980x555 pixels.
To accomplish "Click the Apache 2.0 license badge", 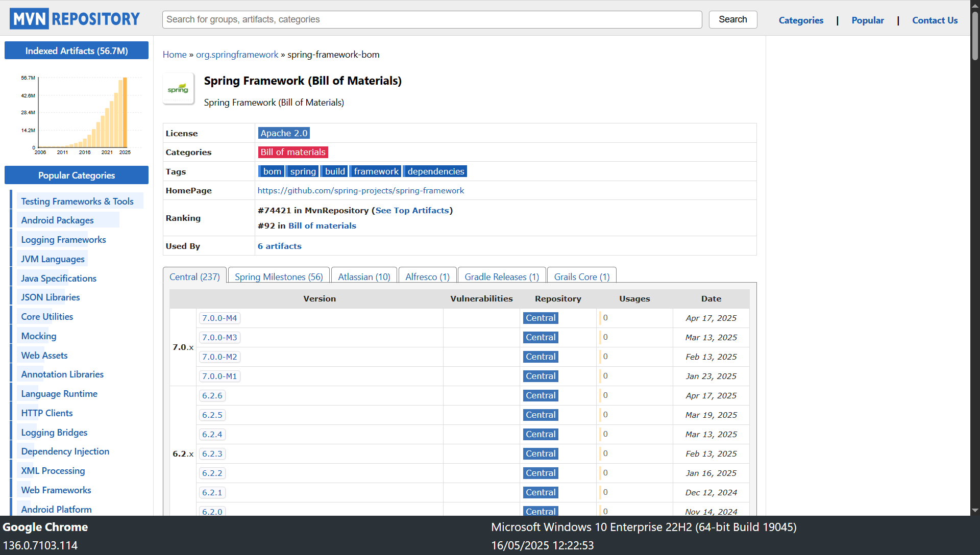I will (284, 133).
